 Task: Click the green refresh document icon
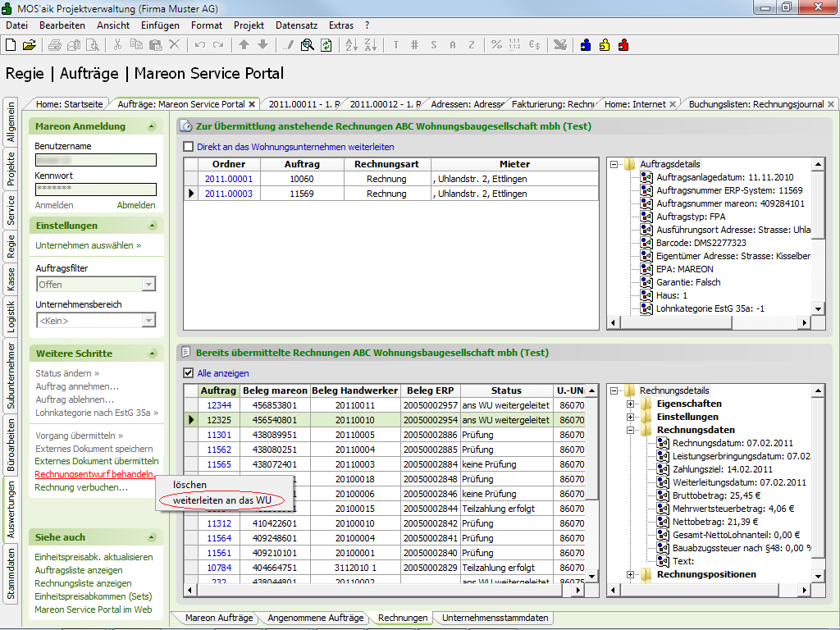[326, 46]
